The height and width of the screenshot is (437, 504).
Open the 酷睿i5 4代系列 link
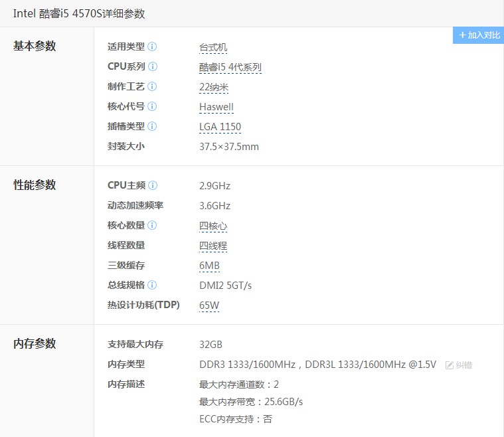pyautogui.click(x=230, y=68)
